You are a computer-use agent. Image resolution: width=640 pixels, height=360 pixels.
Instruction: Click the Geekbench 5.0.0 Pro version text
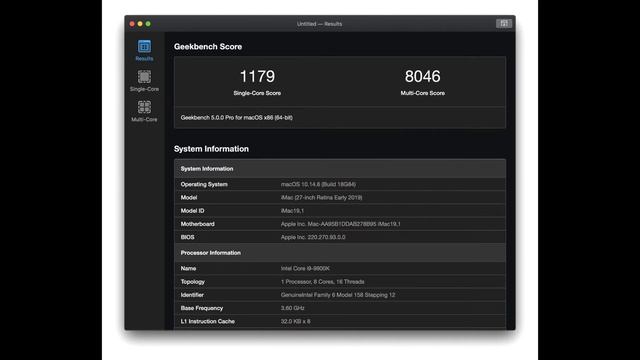pyautogui.click(x=237, y=118)
